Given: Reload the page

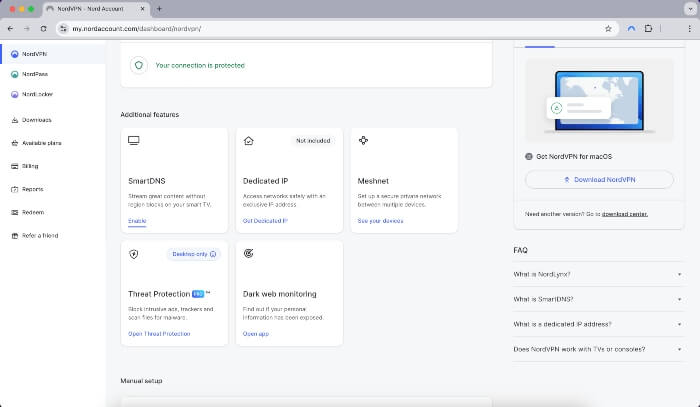Looking at the screenshot, I should [43, 29].
